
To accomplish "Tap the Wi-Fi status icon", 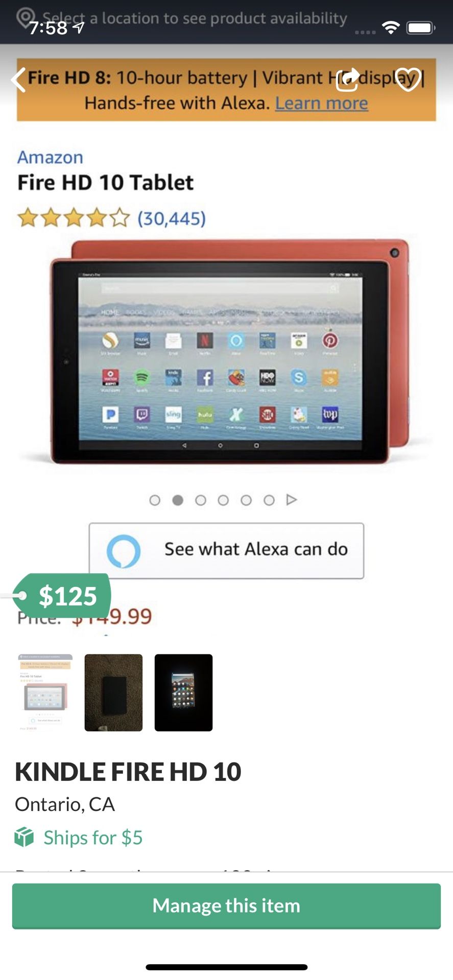I will [x=391, y=28].
